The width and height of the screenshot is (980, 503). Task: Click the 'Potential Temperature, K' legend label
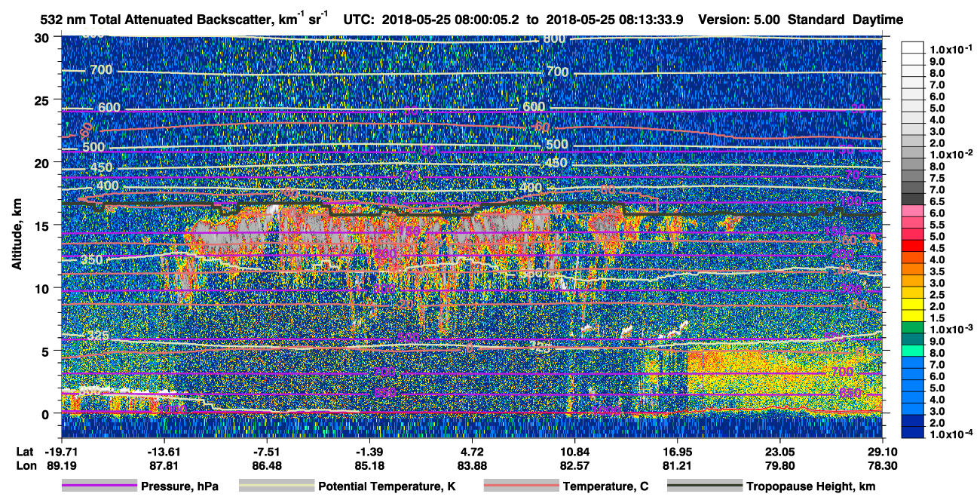coord(387,486)
